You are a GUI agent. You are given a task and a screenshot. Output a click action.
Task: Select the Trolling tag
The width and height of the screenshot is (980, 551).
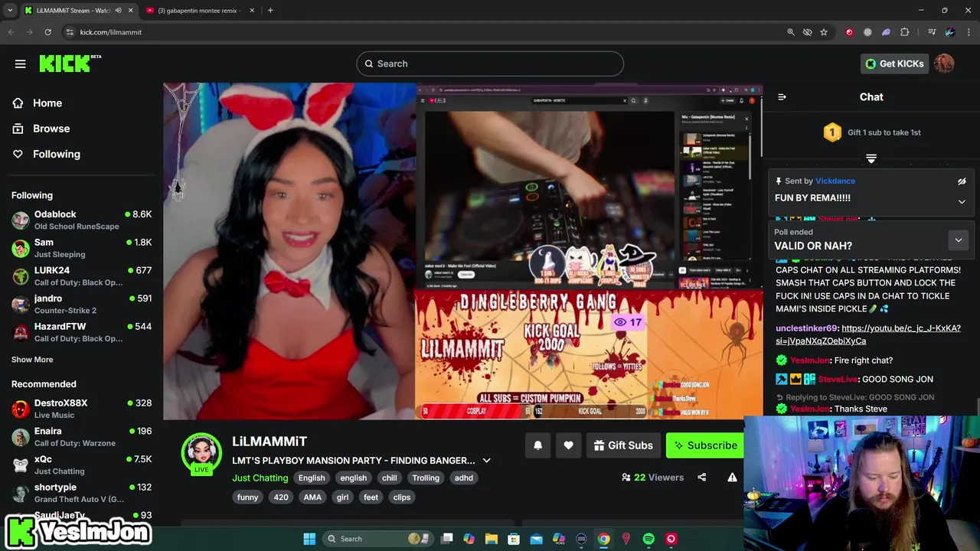point(426,478)
